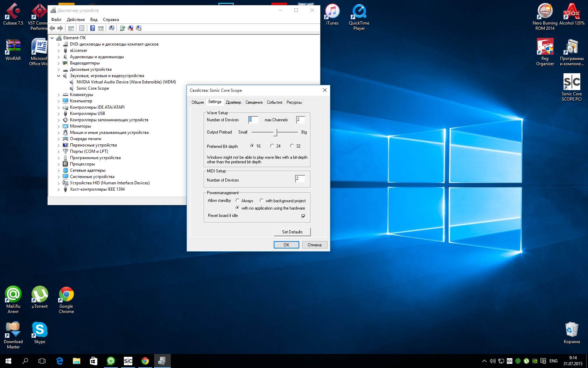The width and height of the screenshot is (588, 368).
Task: Collapse the sound, game and video devices node
Action: click(x=59, y=76)
